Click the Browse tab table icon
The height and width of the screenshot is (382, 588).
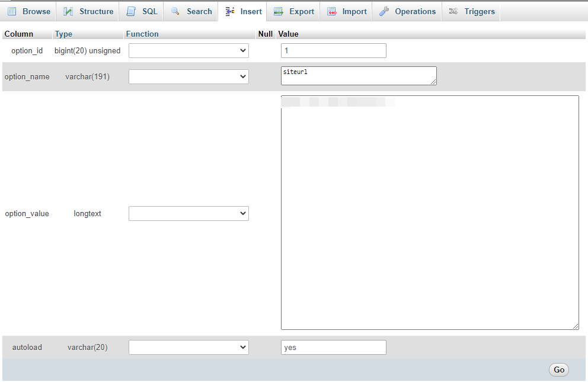point(12,11)
